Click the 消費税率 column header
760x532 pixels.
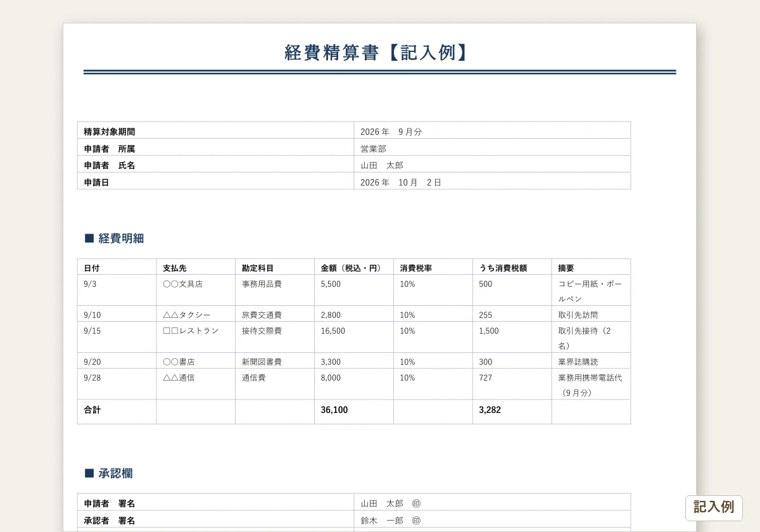433,268
